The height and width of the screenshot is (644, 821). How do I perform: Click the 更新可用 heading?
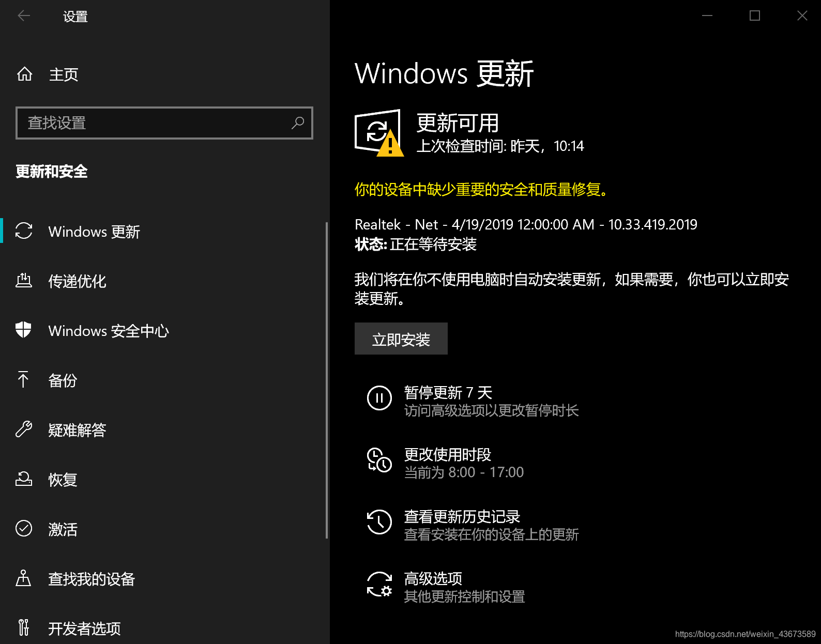tap(458, 123)
